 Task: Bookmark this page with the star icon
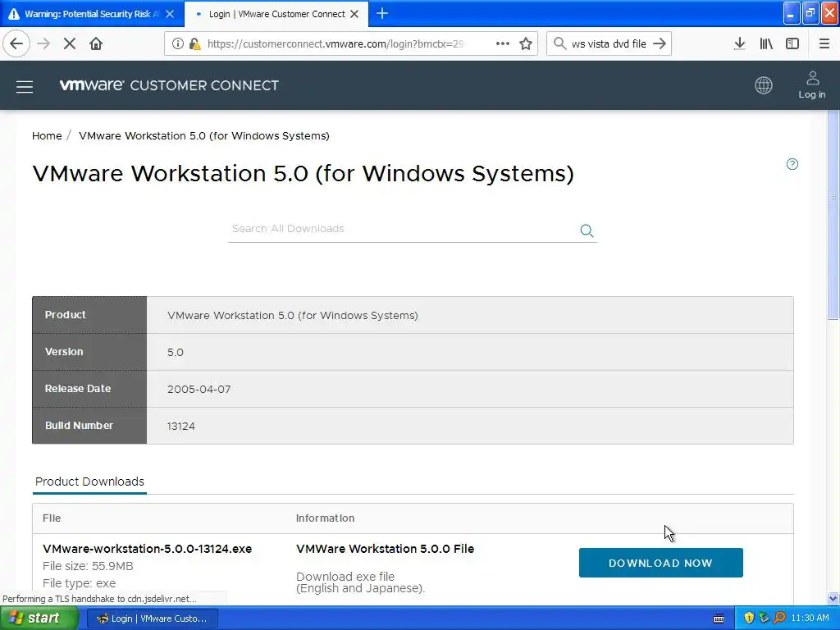point(526,44)
